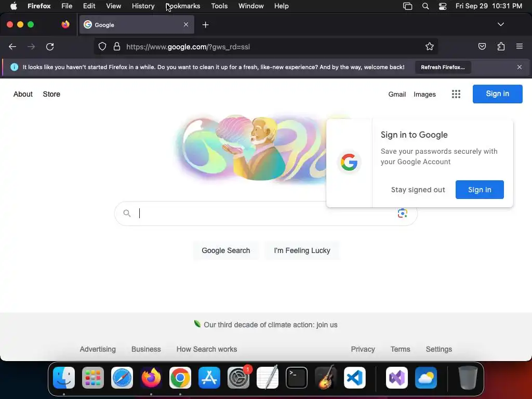
Task: Open the Gmail link
Action: 397,95
